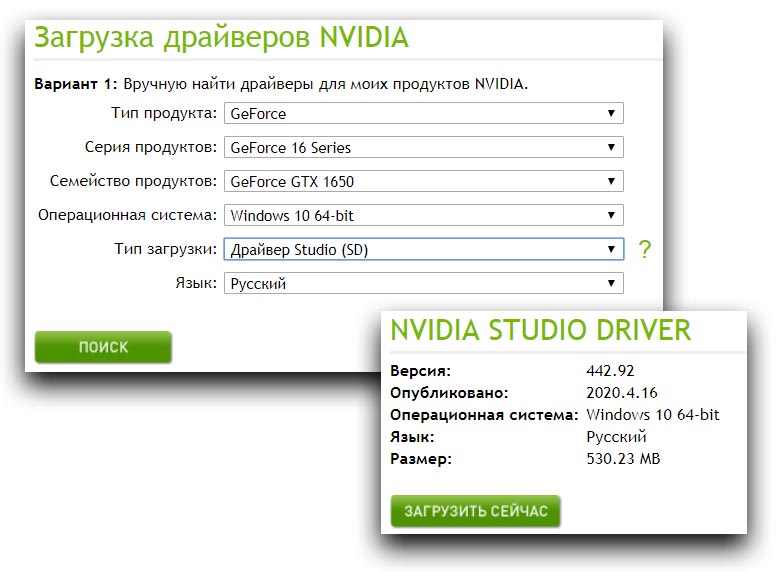Click the Семейство продуктов: field label
Viewport: 778px width, 572px height.
coord(133,181)
